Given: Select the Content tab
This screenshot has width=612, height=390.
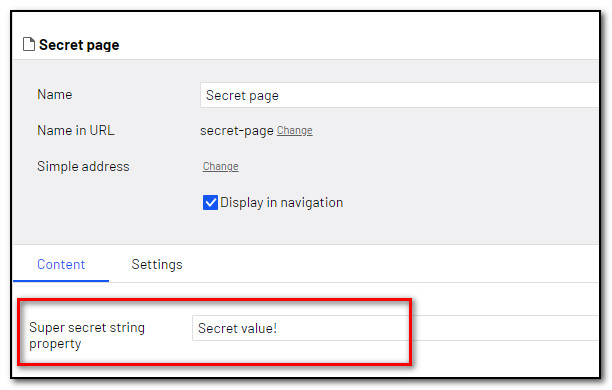Looking at the screenshot, I should point(61,264).
